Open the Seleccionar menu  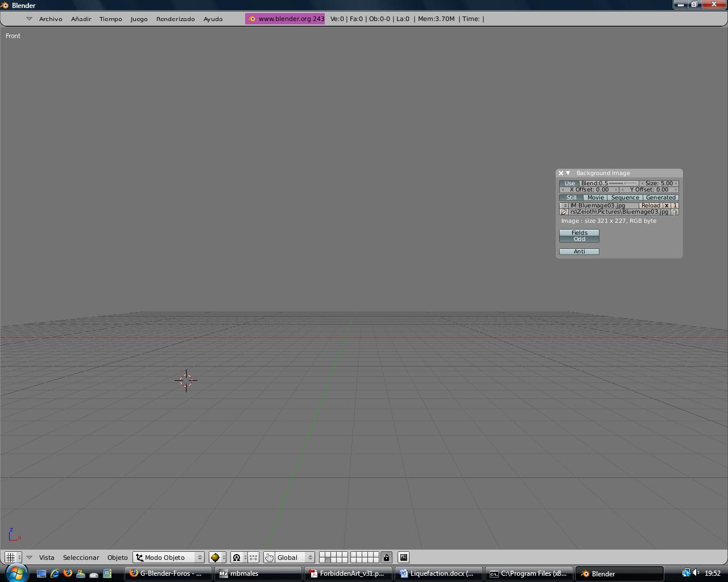81,558
